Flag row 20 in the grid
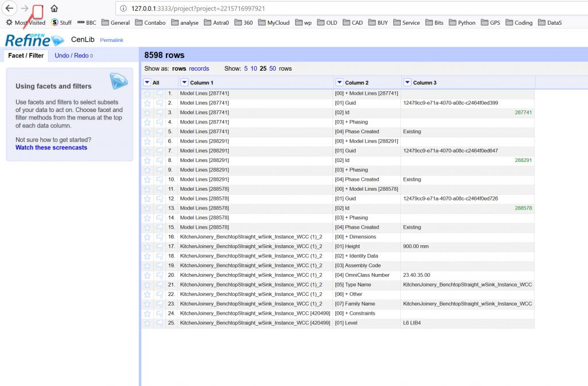The image size is (588, 386). point(159,275)
